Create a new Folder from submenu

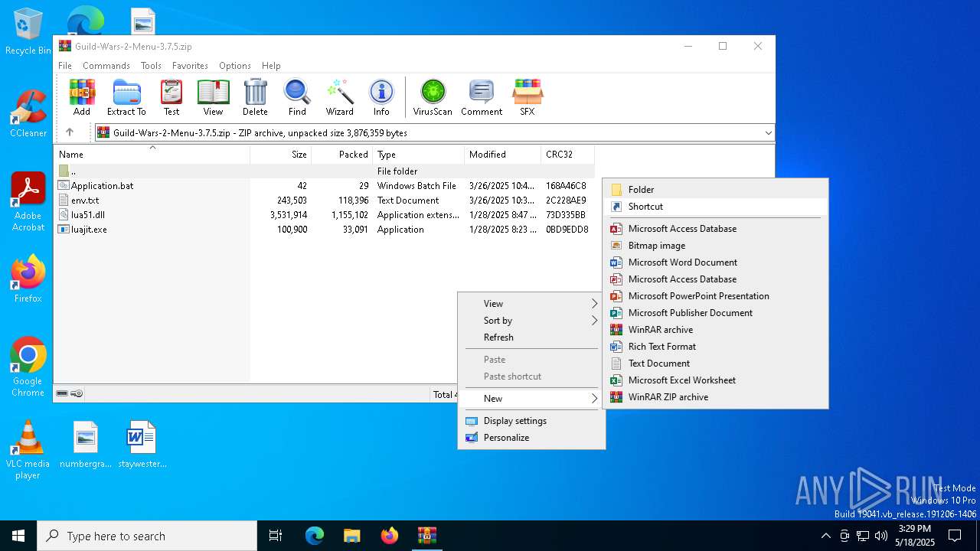(715, 190)
